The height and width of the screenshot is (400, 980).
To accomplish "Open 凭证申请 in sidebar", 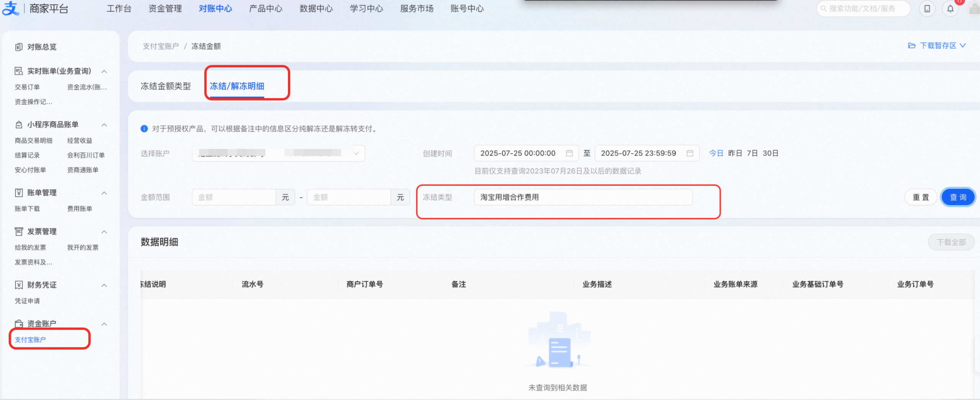I will pos(27,301).
